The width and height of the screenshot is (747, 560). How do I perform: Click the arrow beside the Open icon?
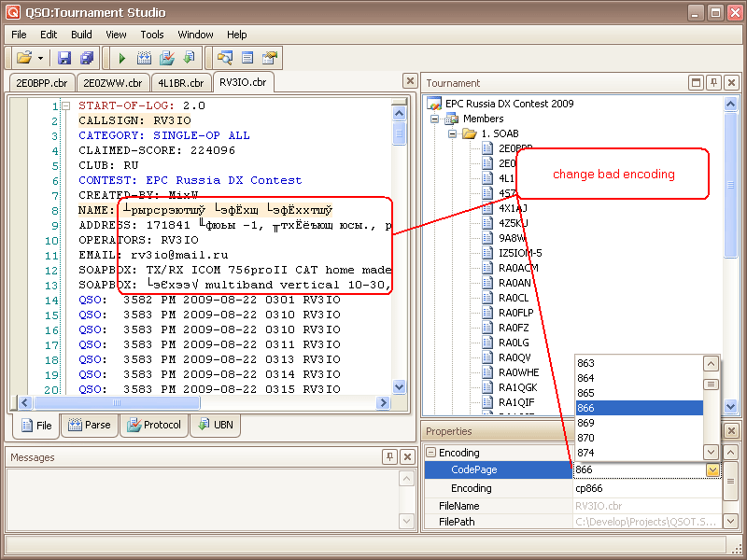tap(40, 58)
